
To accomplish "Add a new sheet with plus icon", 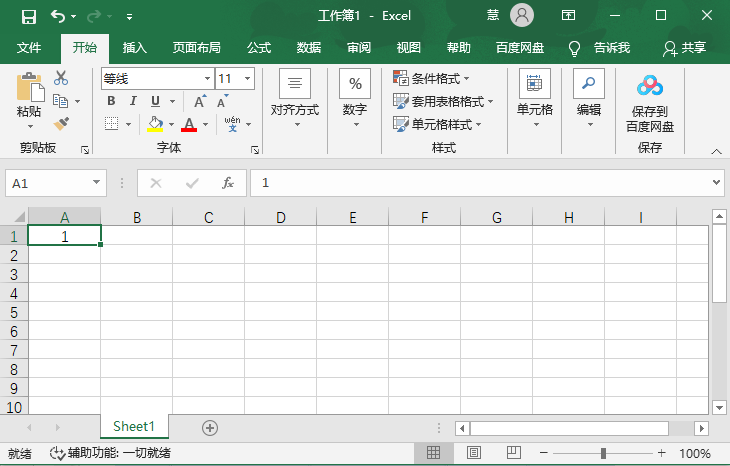I will 210,427.
